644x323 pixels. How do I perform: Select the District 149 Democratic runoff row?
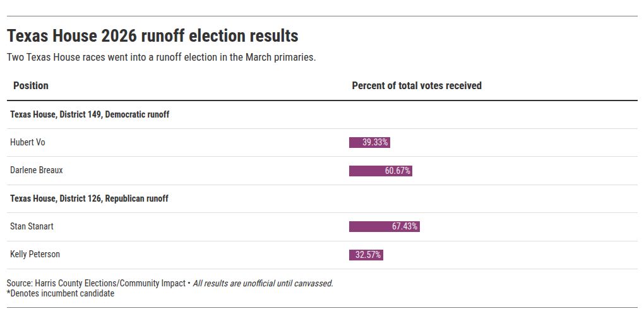(322, 114)
